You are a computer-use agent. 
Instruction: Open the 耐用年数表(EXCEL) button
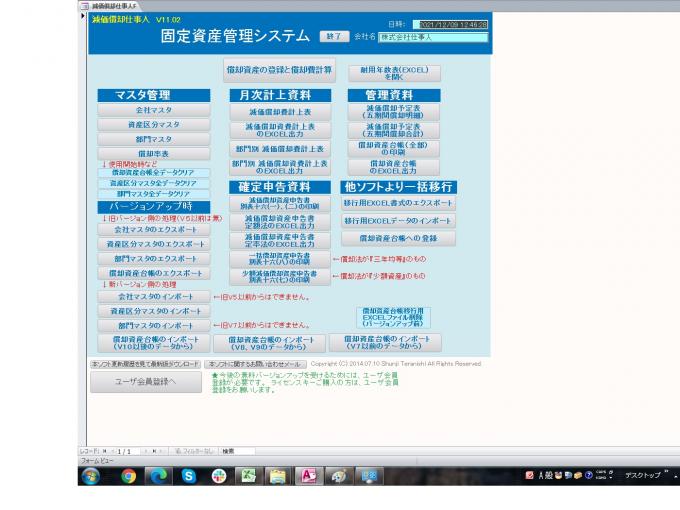click(380, 73)
